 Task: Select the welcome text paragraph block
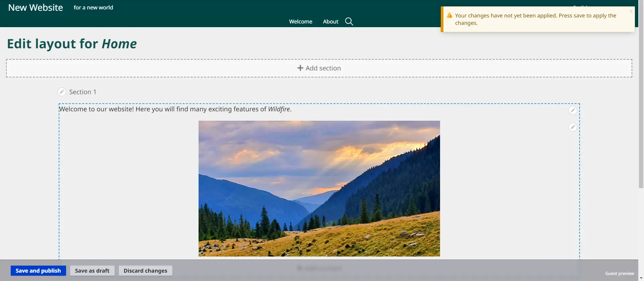tap(175, 109)
